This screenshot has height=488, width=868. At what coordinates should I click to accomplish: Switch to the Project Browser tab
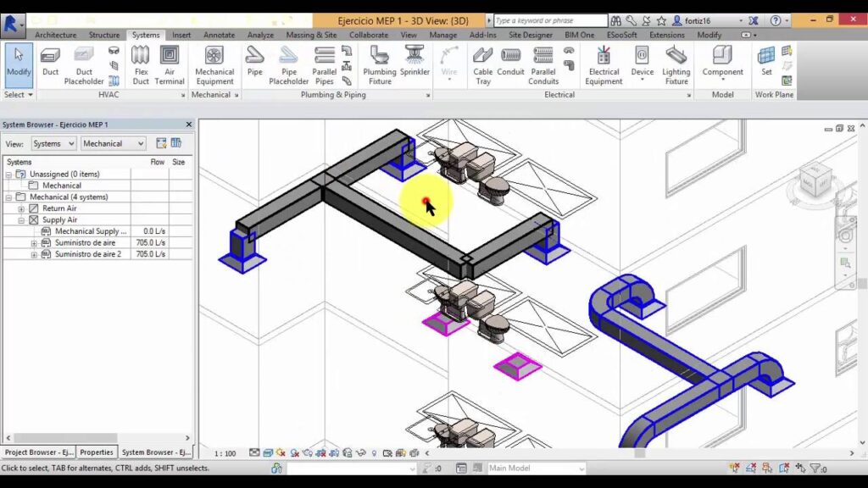click(39, 452)
